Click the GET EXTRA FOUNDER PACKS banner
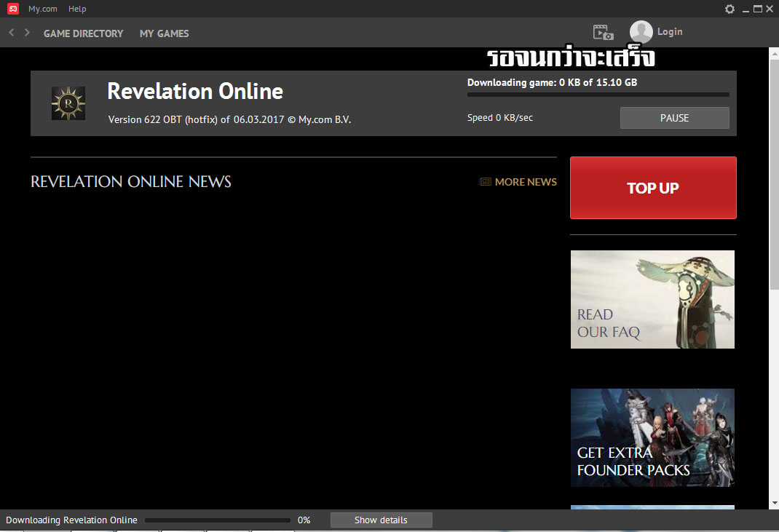This screenshot has height=532, width=779. tap(652, 437)
